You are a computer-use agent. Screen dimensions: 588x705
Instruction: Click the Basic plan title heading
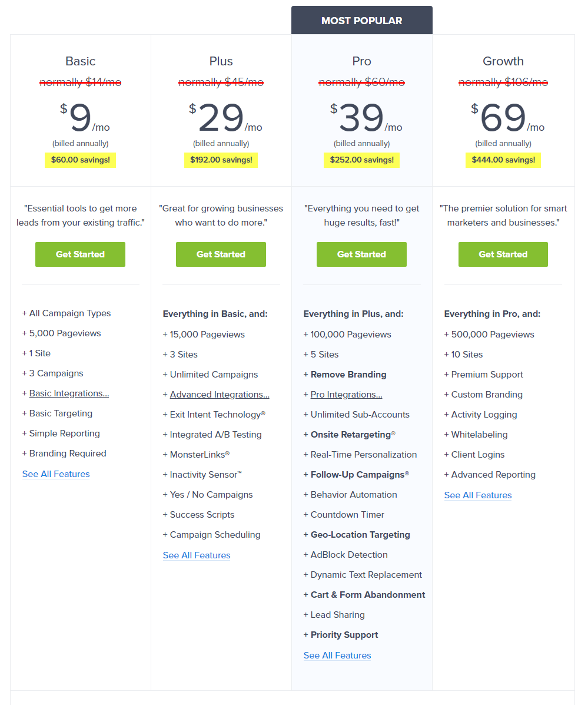click(80, 61)
